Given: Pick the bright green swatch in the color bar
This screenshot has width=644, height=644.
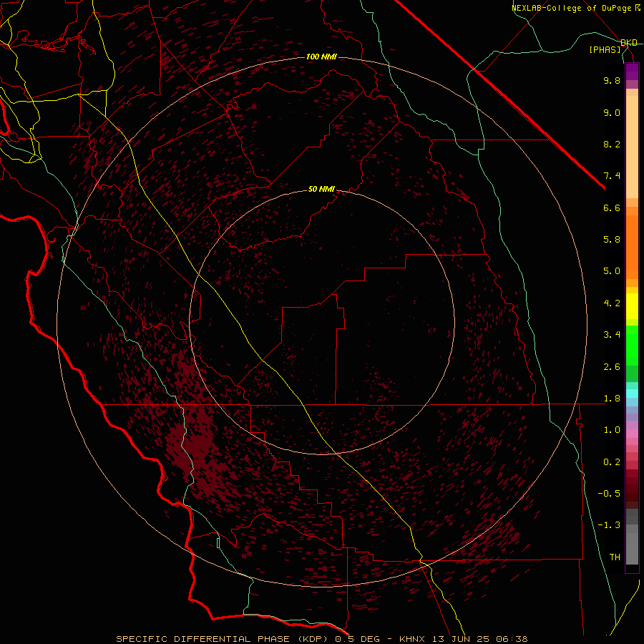Looking at the screenshot, I should [x=632, y=345].
